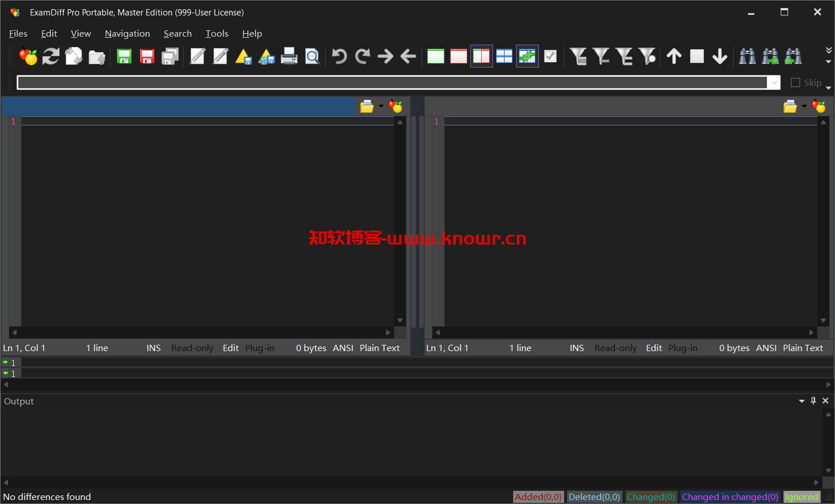Save diff report with triangle-floppy icon

click(243, 56)
